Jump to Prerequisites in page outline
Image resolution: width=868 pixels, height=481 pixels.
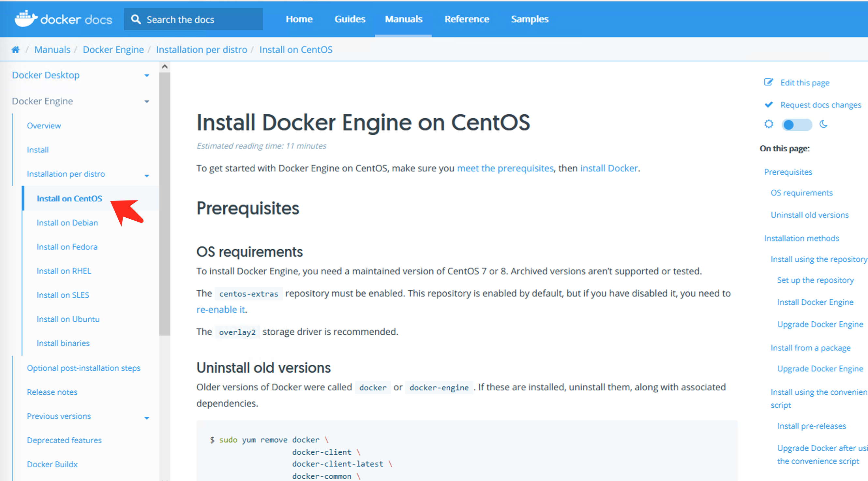[x=788, y=172]
